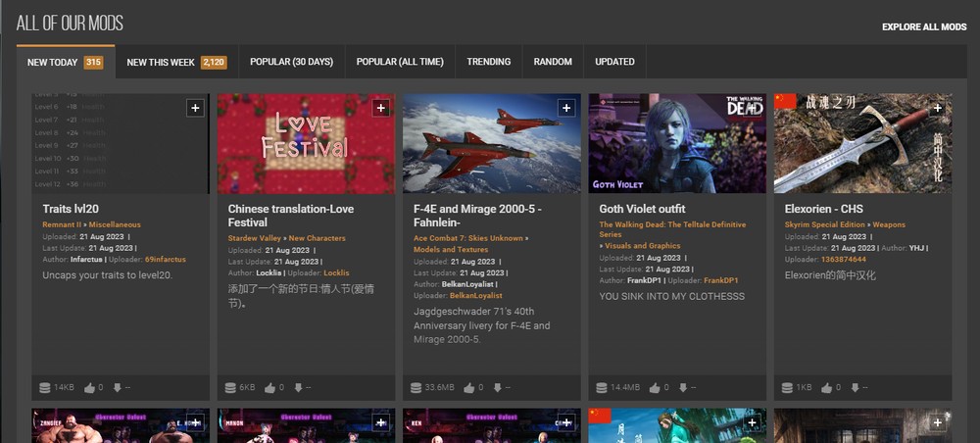This screenshot has height=443, width=980.
Task: Click Explore All Mods link
Action: point(924,26)
